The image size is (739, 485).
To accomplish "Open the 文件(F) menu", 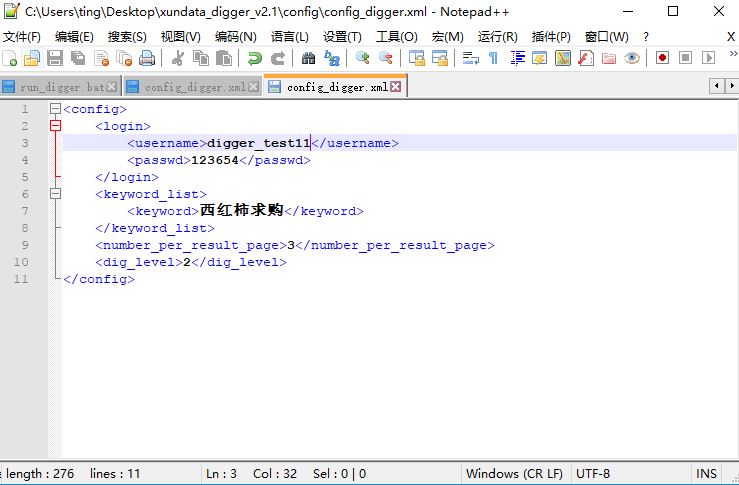I will click(x=22, y=37).
